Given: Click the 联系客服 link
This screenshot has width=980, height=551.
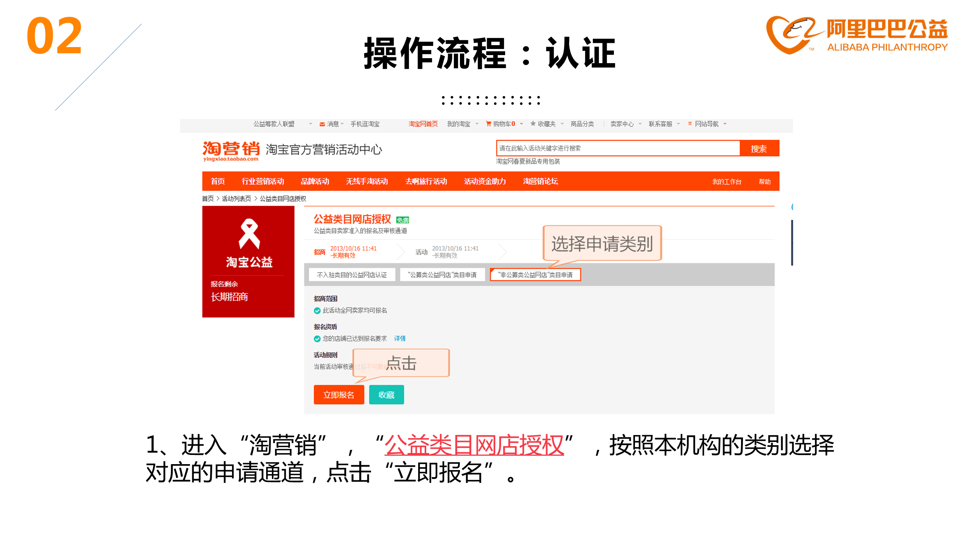Looking at the screenshot, I should [x=660, y=124].
